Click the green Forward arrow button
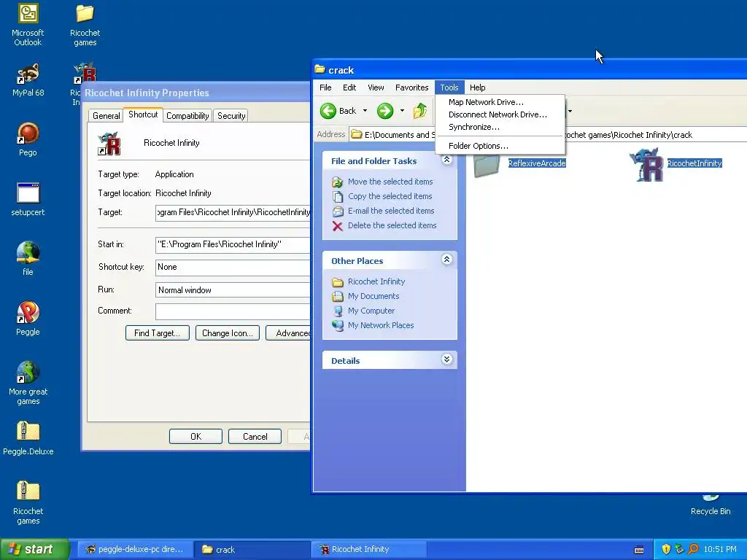This screenshot has height=560, width=747. point(385,111)
